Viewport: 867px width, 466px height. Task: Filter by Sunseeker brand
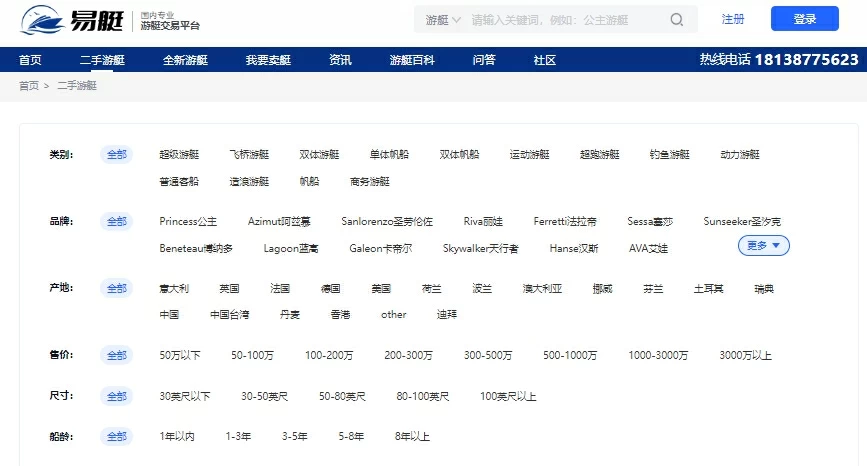(742, 221)
